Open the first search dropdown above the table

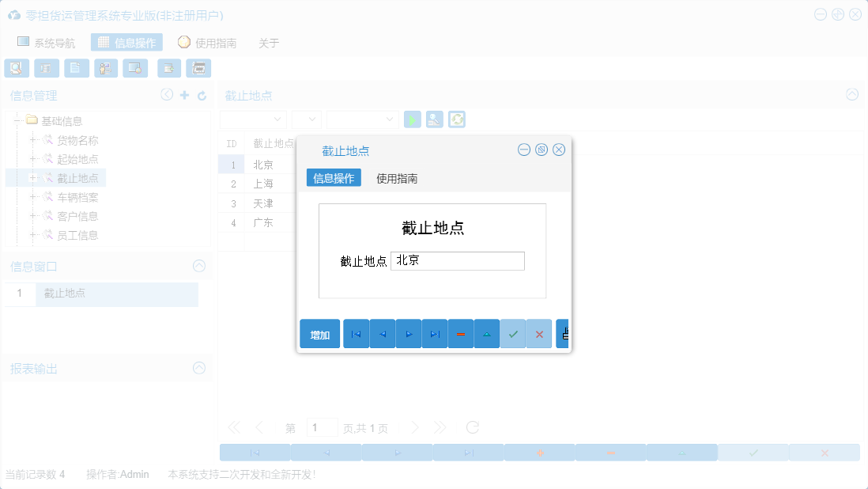click(251, 119)
